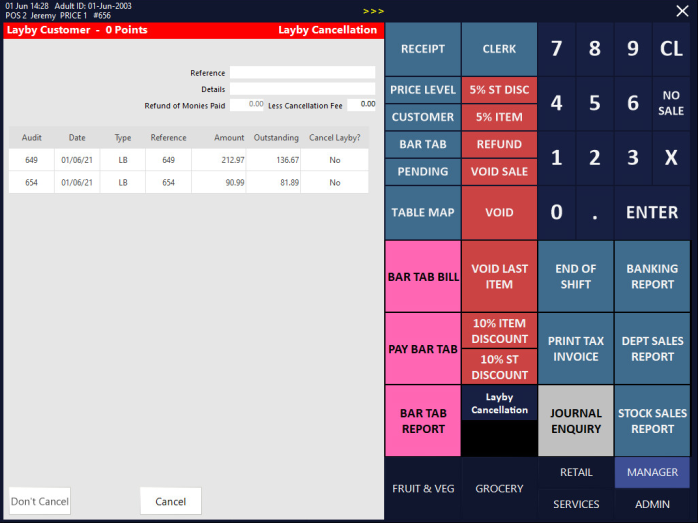Choose VOID SALE

click(x=499, y=171)
